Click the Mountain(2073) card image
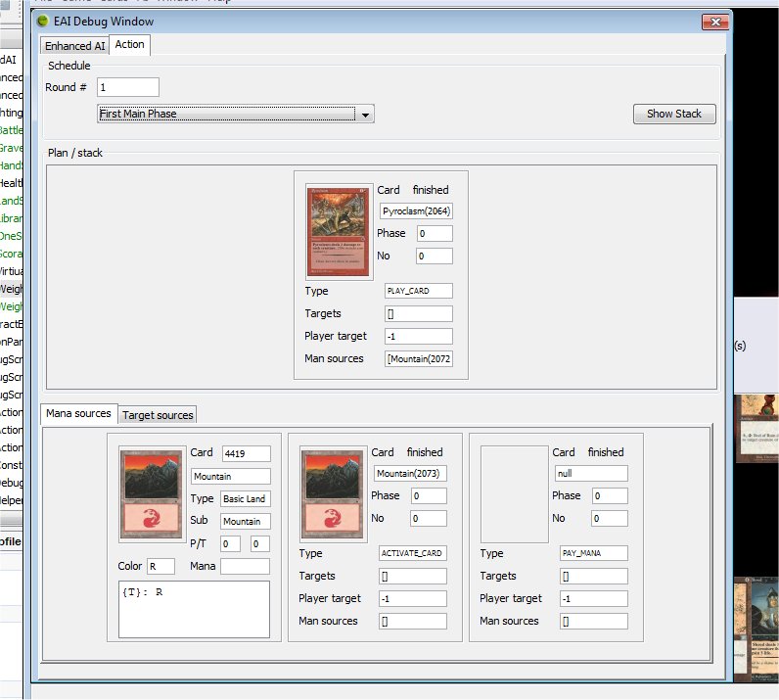This screenshot has height=700, width=779. click(x=333, y=494)
